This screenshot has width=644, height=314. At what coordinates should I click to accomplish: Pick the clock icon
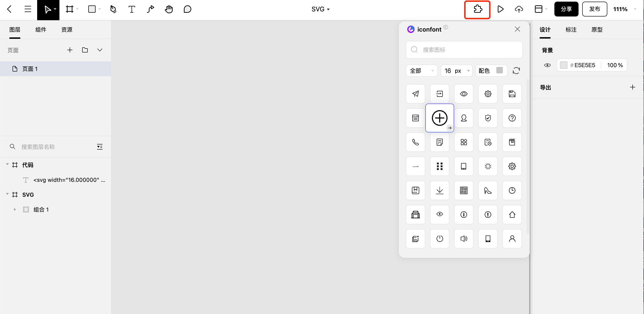[x=512, y=190]
